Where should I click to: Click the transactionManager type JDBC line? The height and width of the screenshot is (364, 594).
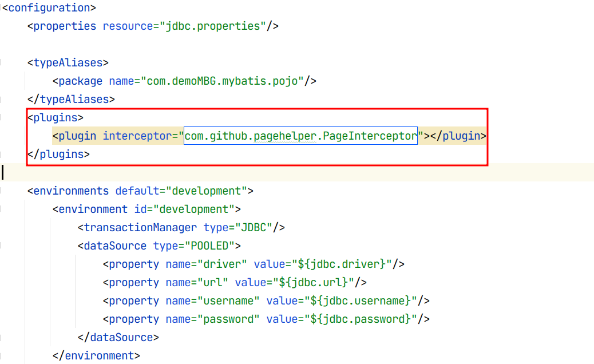tap(181, 227)
